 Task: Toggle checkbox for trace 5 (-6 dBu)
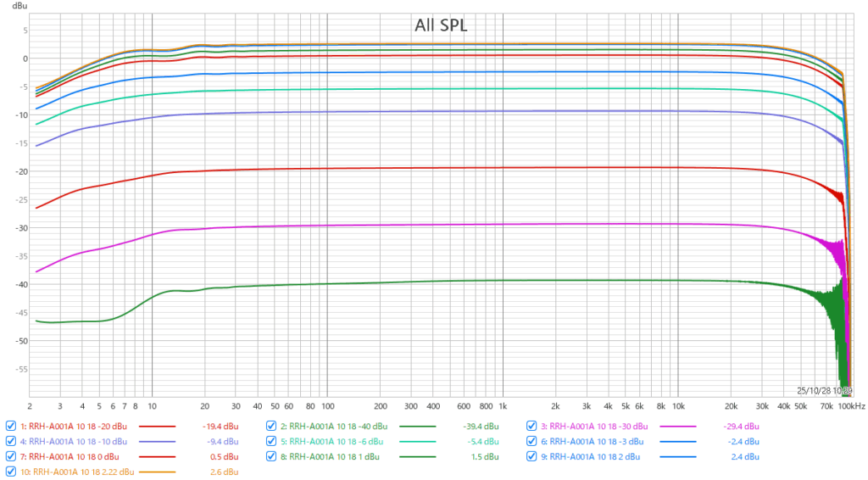[x=271, y=441]
